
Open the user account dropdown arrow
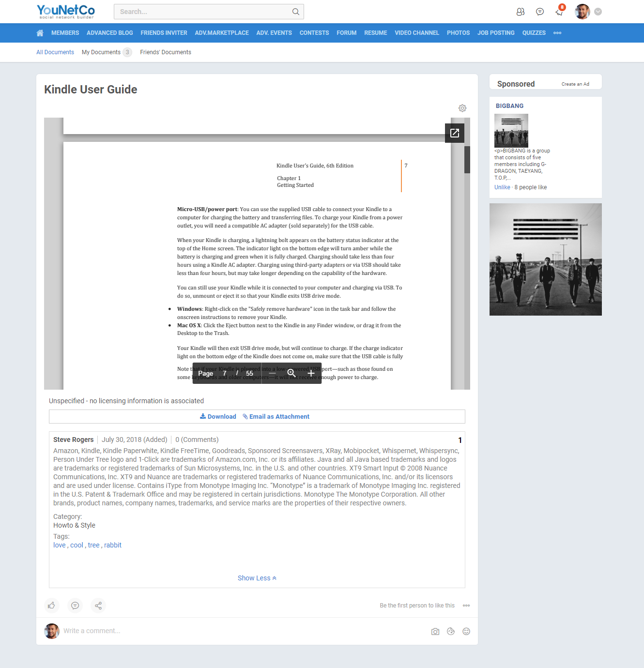point(598,12)
